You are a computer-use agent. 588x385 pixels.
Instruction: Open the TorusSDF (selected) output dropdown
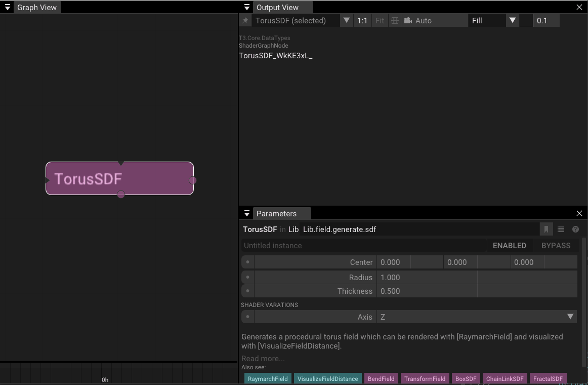point(346,21)
